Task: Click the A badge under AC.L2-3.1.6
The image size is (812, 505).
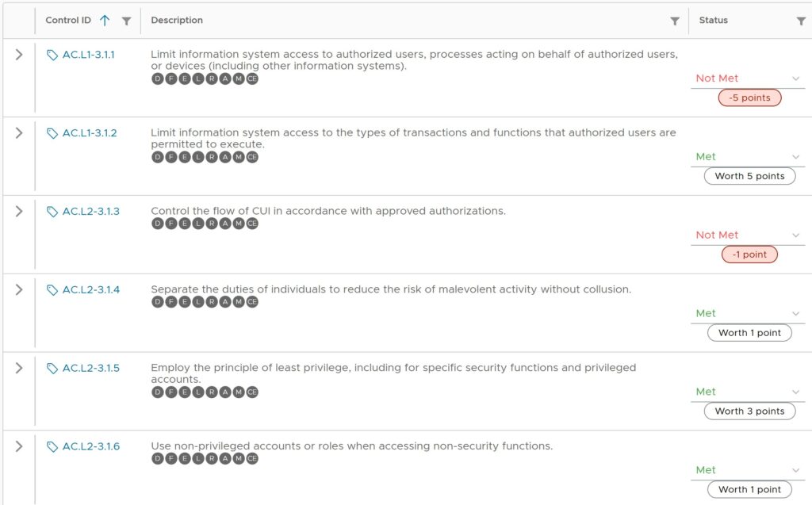Action: [225, 458]
